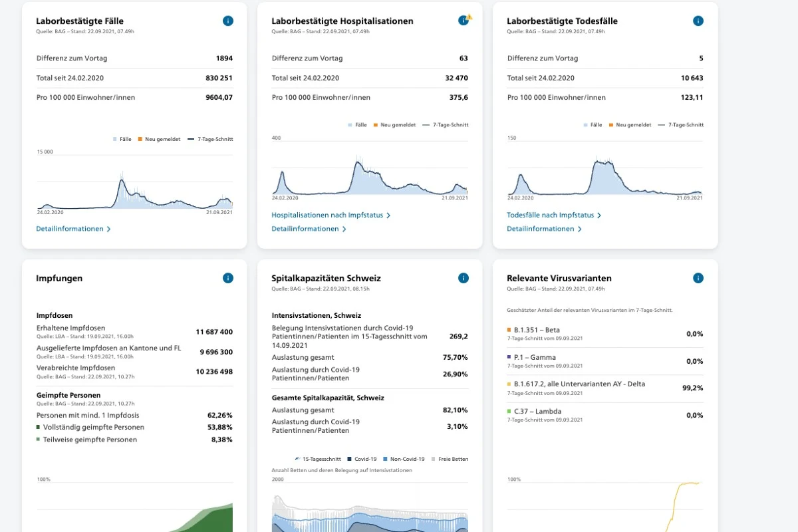Show info for Impfungen card
This screenshot has height=532, width=798.
[x=228, y=278]
